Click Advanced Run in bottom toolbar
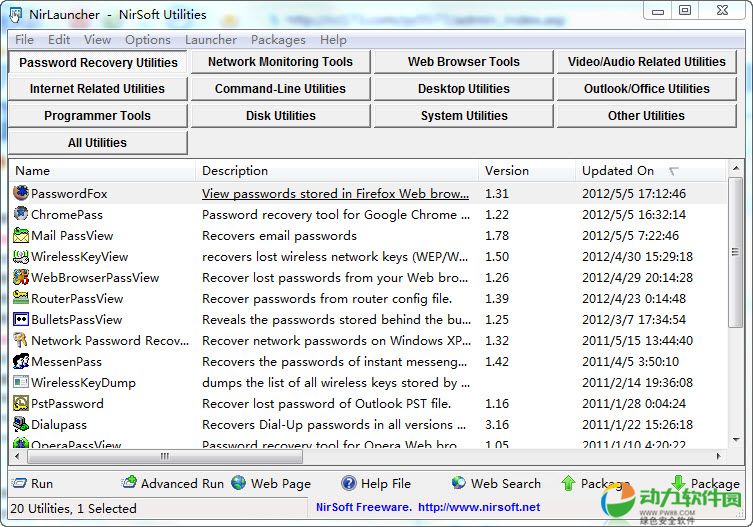Screen dimensions: 753x527 pyautogui.click(x=172, y=483)
